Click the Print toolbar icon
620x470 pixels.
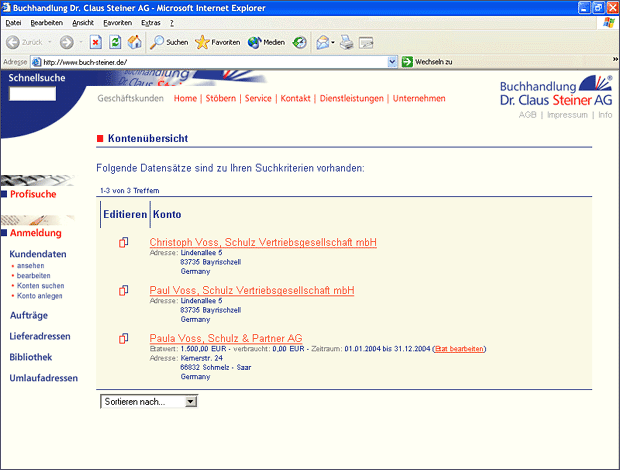(x=347, y=42)
